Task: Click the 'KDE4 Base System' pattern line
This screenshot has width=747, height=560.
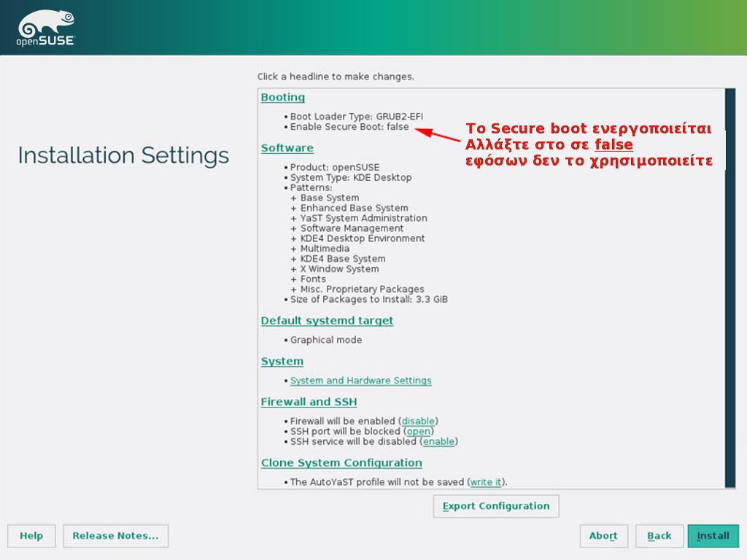Action: tap(343, 259)
